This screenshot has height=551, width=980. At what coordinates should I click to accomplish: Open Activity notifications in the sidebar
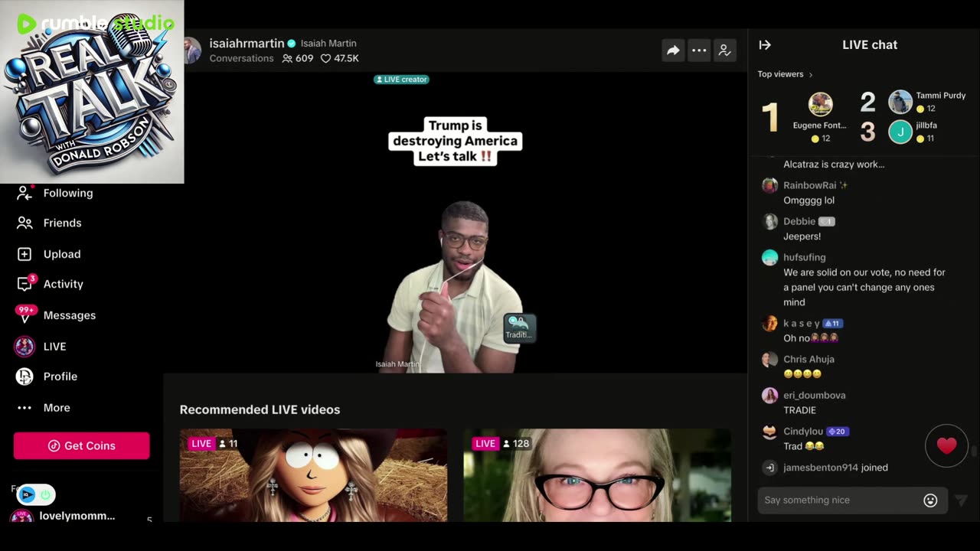coord(51,284)
